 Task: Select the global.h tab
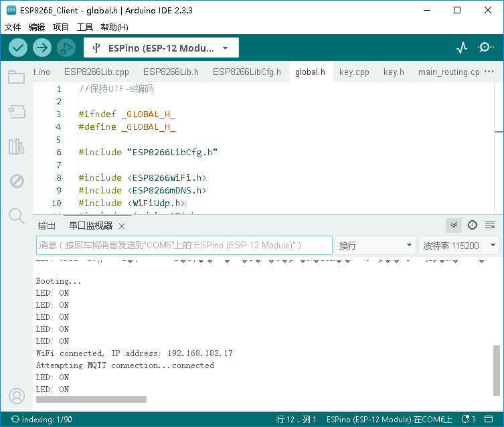tap(310, 72)
